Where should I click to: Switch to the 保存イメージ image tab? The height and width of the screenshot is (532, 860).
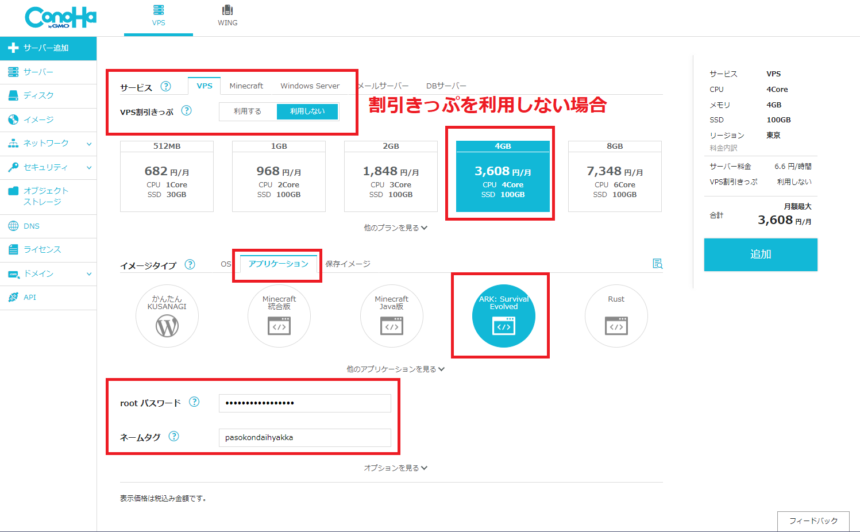tap(348, 264)
